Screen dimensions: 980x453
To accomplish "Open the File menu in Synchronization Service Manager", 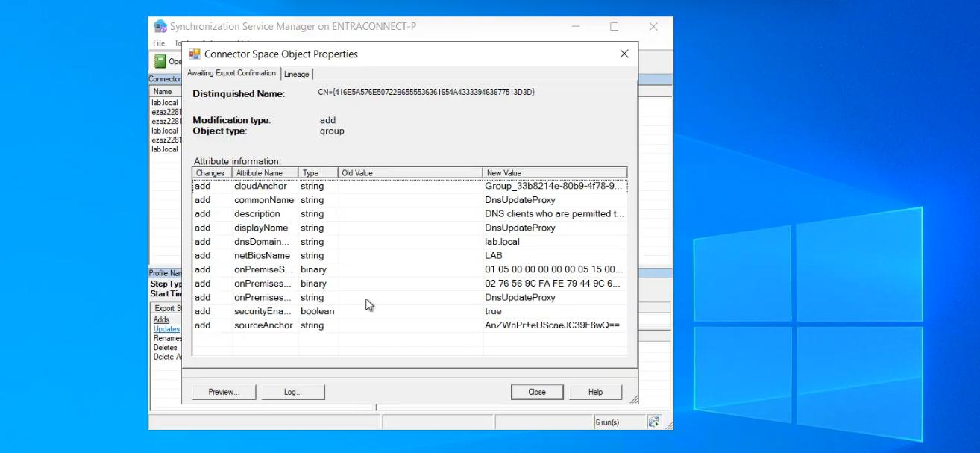I will (x=159, y=43).
